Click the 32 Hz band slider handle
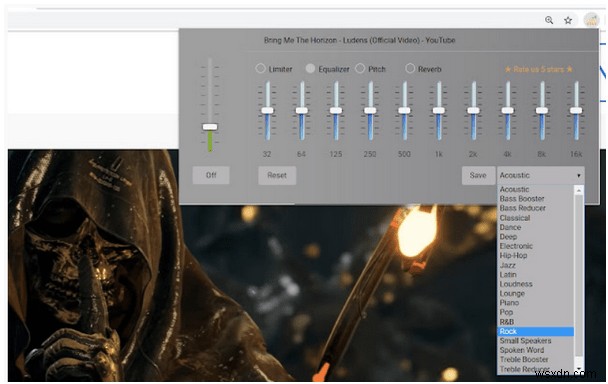Screen dimensions: 608x384 pyautogui.click(x=267, y=111)
